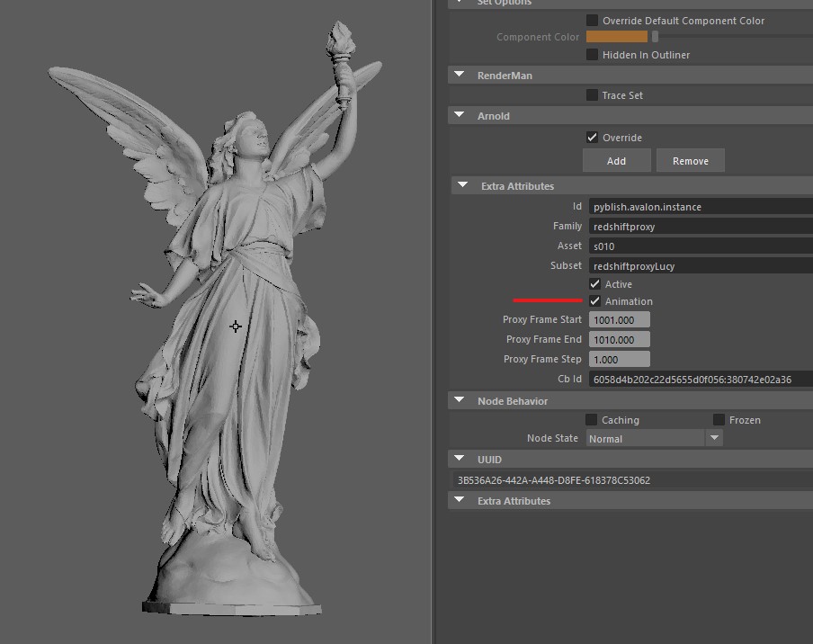Open the Component Color swatch
Image resolution: width=813 pixels, height=644 pixels.
pos(616,36)
